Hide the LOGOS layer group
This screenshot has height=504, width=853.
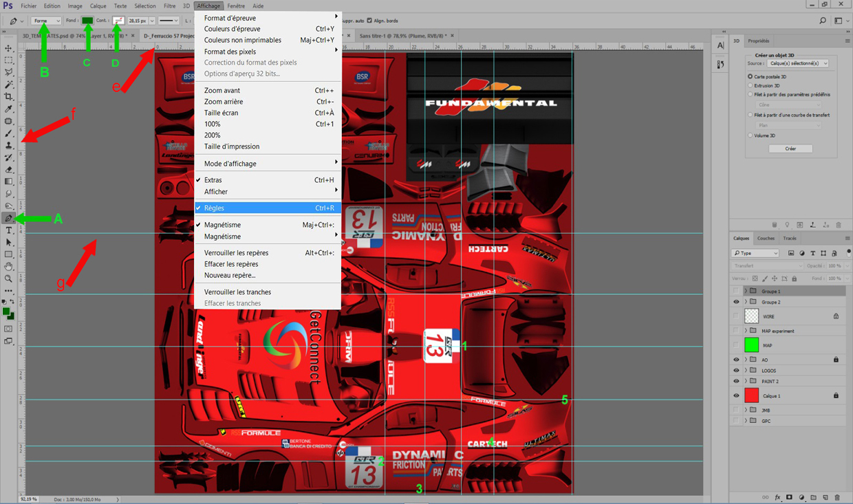pyautogui.click(x=736, y=371)
